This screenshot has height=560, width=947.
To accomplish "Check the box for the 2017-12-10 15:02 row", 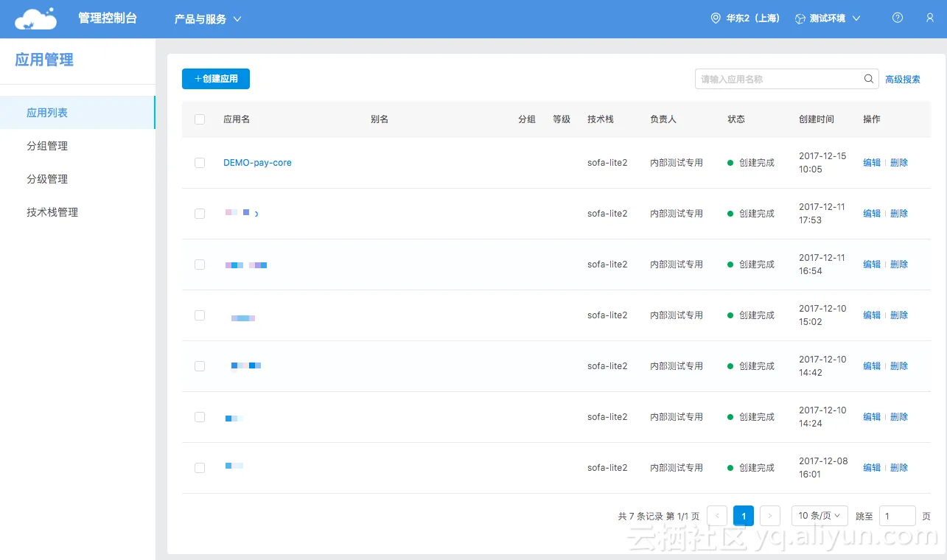I will pyautogui.click(x=200, y=315).
